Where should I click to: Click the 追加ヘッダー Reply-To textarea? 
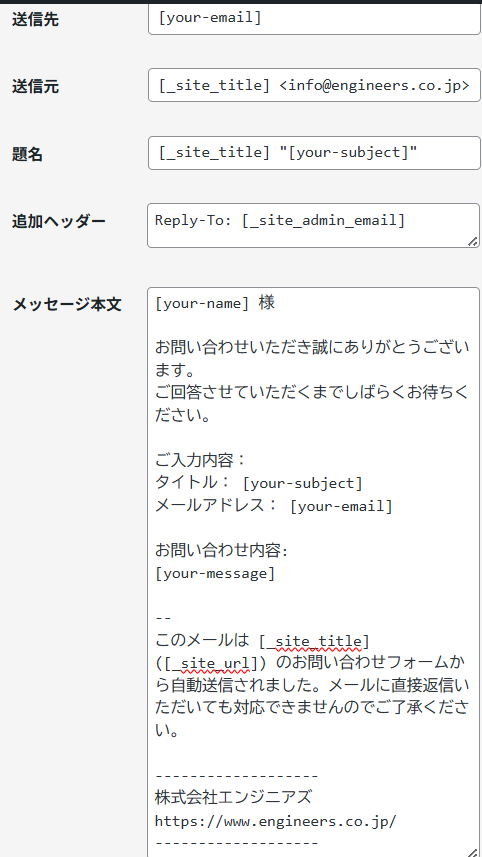[314, 225]
